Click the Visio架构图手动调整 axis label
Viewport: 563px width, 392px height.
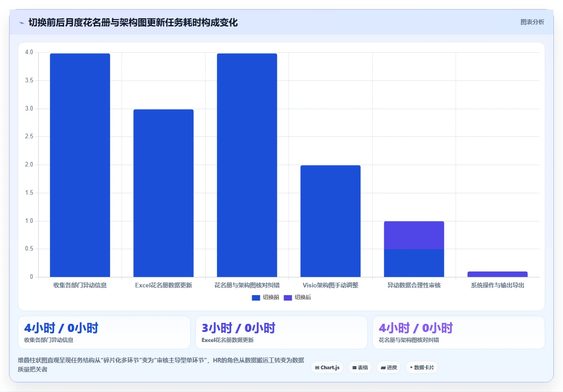pos(330,286)
